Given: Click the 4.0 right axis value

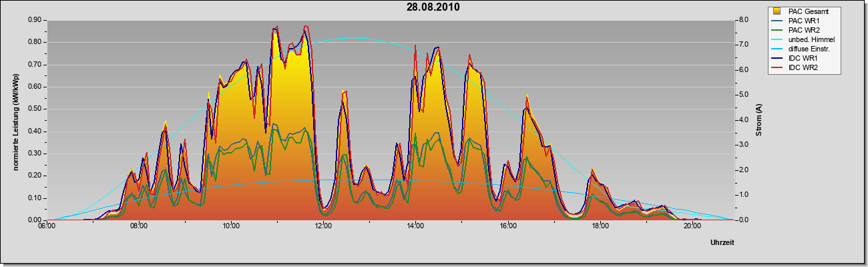Looking at the screenshot, I should (x=744, y=120).
